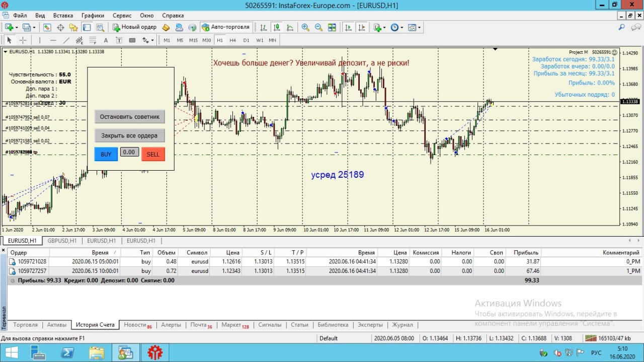Click the Новый ордер button
Screen dimensions: 644x362
click(x=134, y=27)
